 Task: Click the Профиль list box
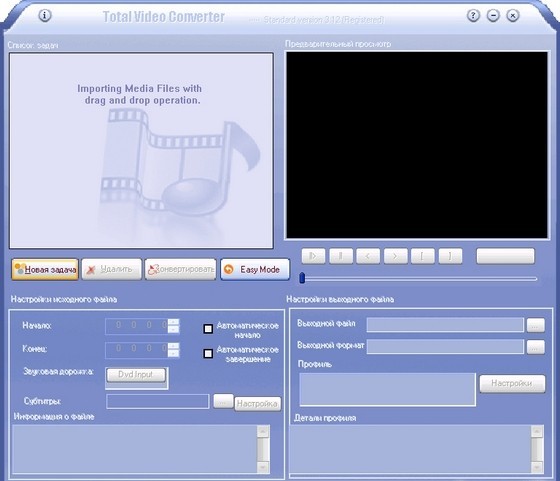[388, 390]
